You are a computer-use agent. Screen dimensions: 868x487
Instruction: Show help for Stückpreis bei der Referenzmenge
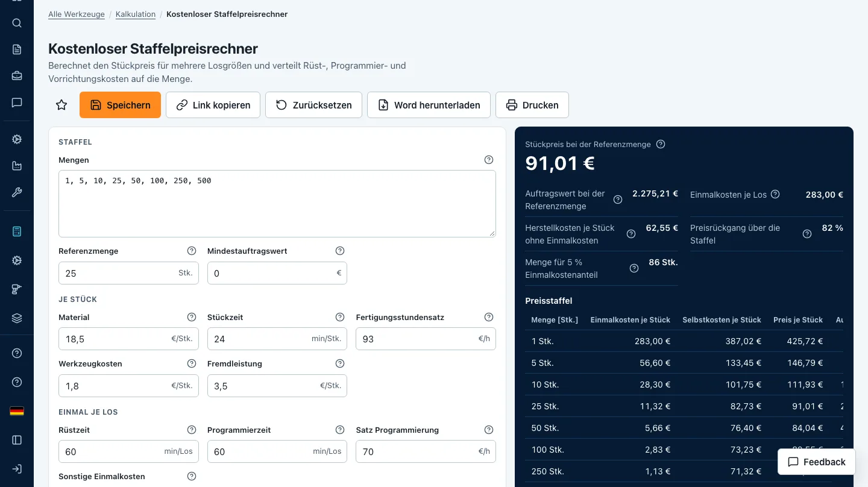[661, 144]
